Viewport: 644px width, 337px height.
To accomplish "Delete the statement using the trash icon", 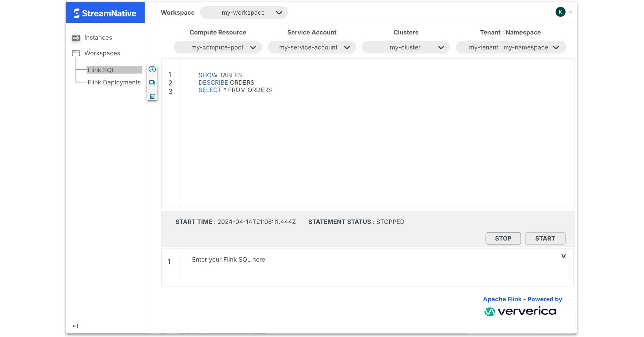I will tap(152, 96).
